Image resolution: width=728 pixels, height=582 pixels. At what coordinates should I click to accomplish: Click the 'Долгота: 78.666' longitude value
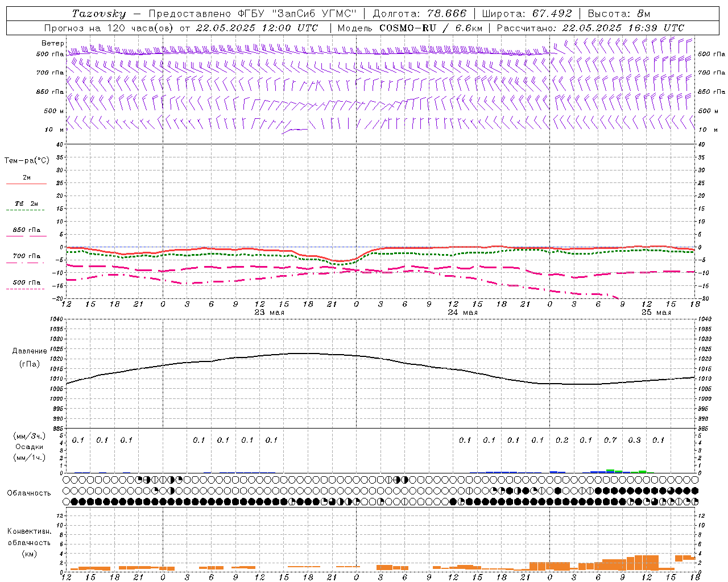point(419,14)
